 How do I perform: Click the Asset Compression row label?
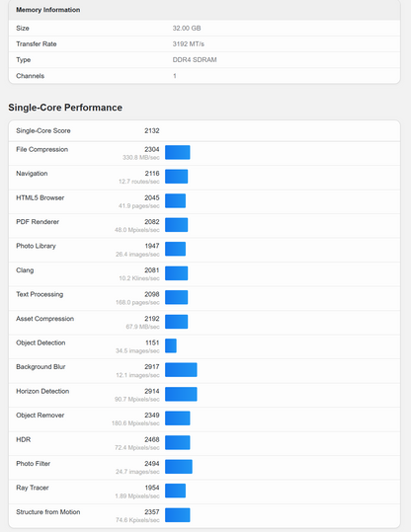(44, 319)
